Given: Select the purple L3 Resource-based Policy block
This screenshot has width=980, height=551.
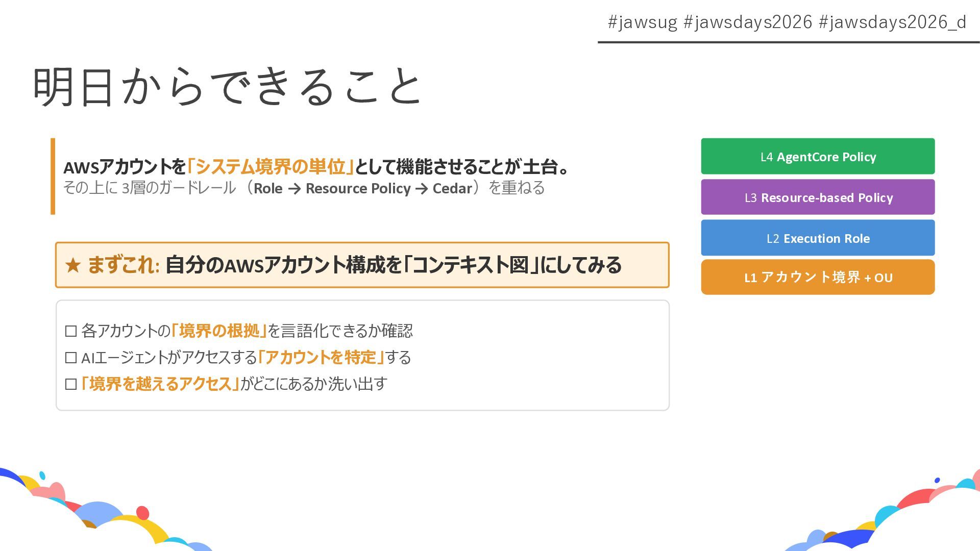Looking at the screenshot, I should [x=818, y=197].
